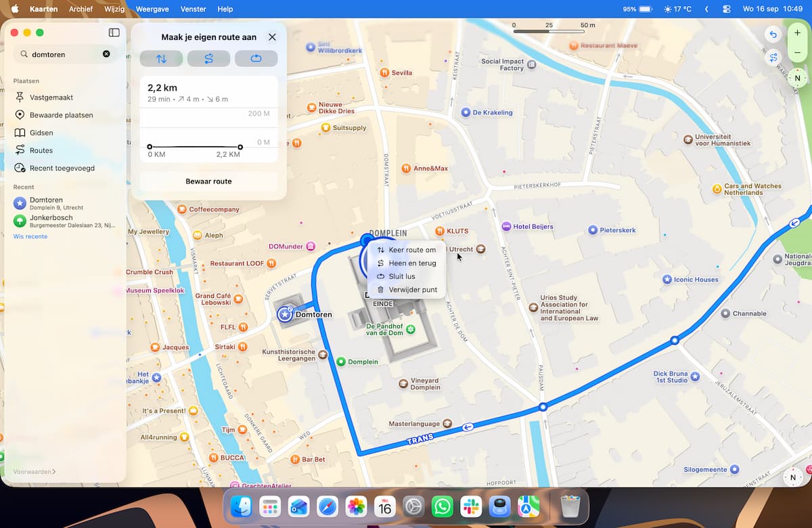Open the Archief menu
This screenshot has height=528, width=812.
pos(81,9)
